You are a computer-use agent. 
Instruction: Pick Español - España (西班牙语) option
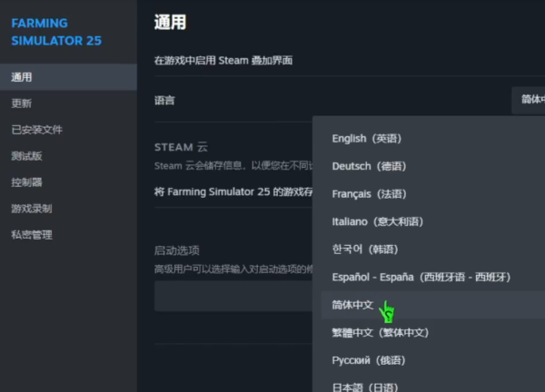421,277
